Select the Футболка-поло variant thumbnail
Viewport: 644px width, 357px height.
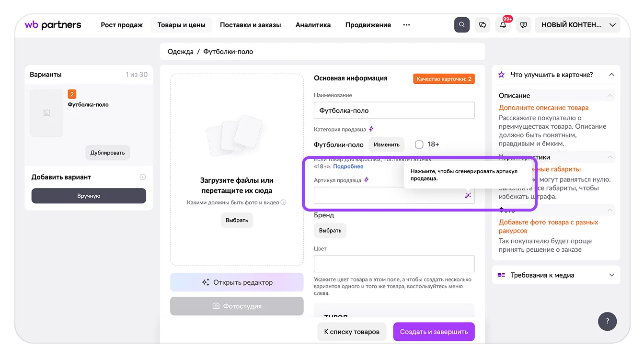point(47,113)
